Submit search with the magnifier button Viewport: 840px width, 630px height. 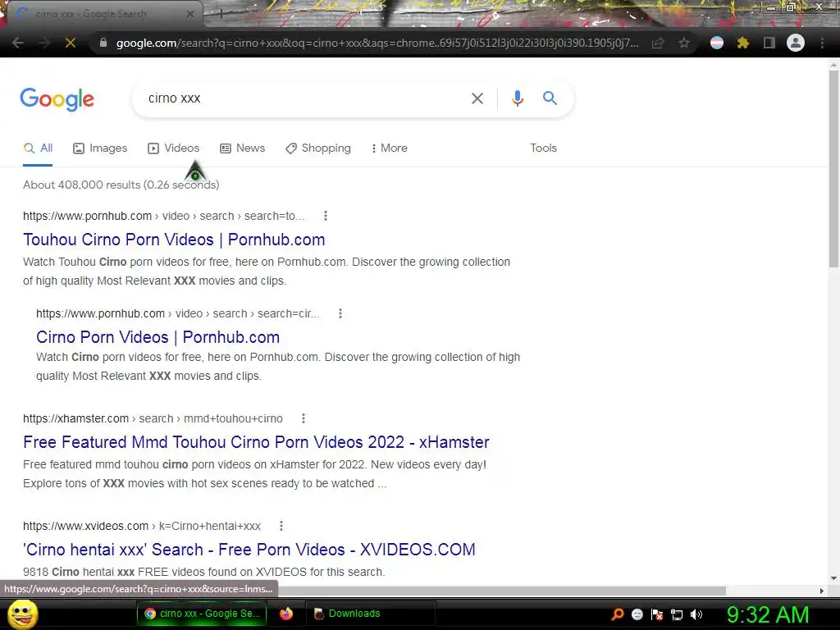click(x=550, y=98)
